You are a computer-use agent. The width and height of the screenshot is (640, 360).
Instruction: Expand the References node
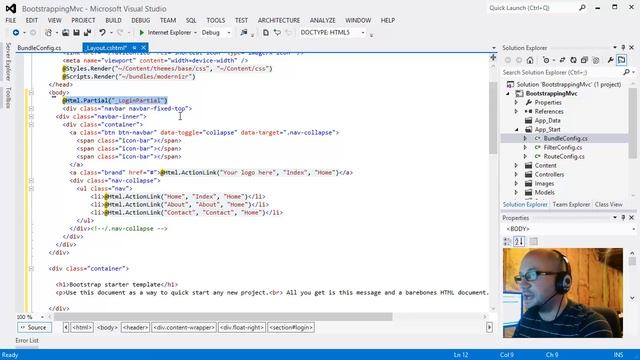click(x=516, y=111)
